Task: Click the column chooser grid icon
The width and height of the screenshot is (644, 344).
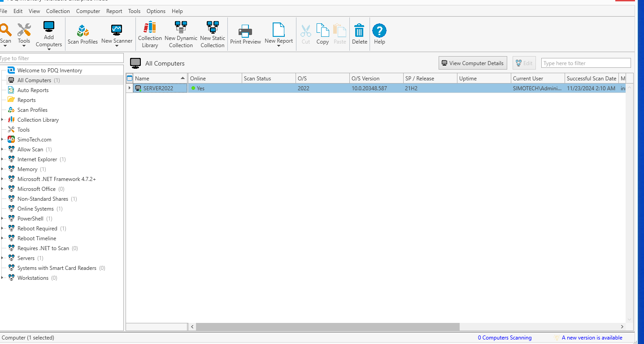Action: pyautogui.click(x=130, y=78)
